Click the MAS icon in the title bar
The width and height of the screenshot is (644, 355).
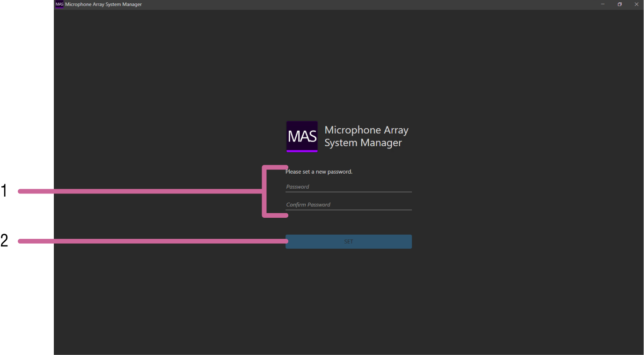tap(59, 4)
